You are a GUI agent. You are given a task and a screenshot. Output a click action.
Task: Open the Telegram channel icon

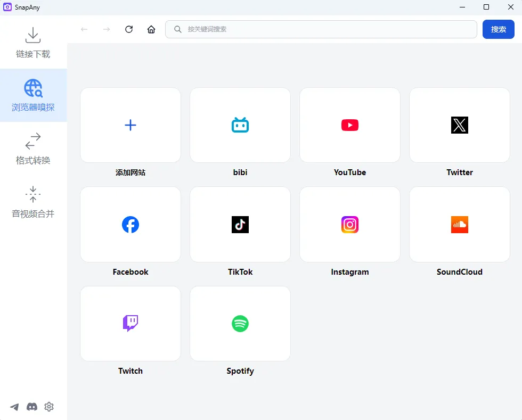pos(14,407)
